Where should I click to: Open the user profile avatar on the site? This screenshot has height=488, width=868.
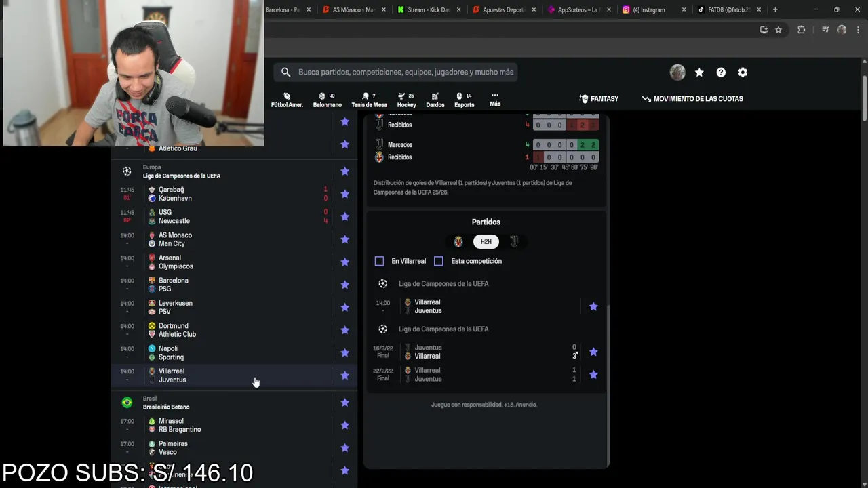677,73
